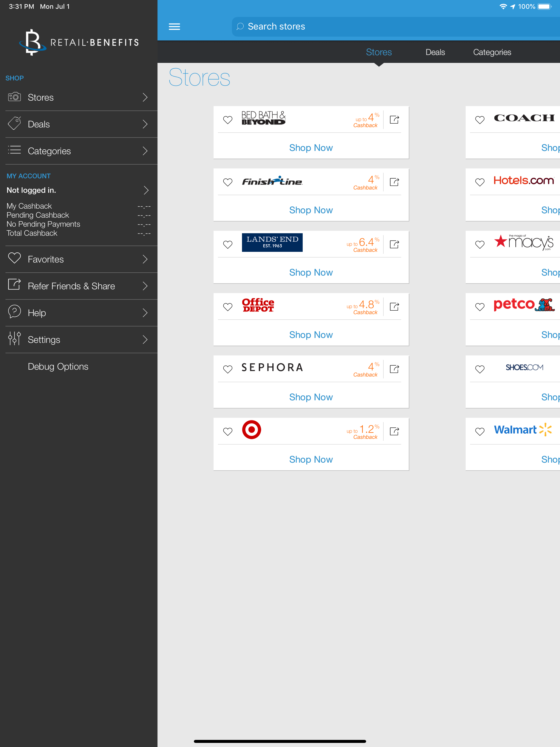Image resolution: width=560 pixels, height=747 pixels.
Task: Click the Stores camera icon in sidebar
Action: point(14,97)
